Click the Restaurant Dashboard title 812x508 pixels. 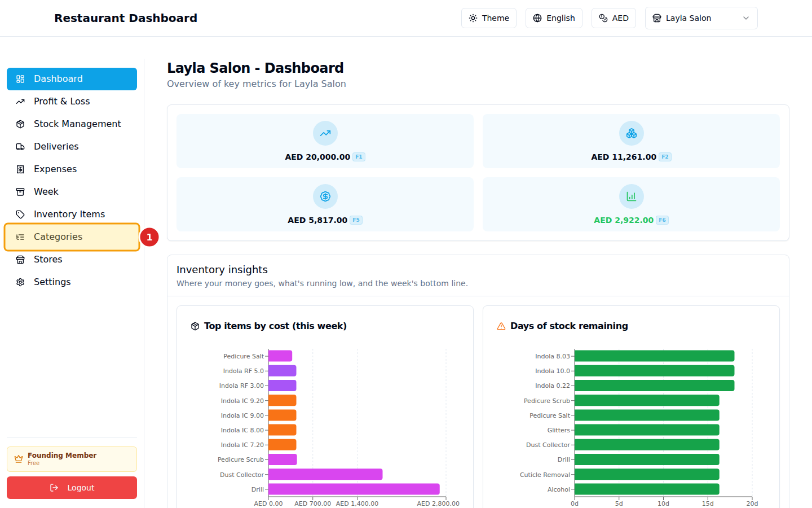pos(126,18)
